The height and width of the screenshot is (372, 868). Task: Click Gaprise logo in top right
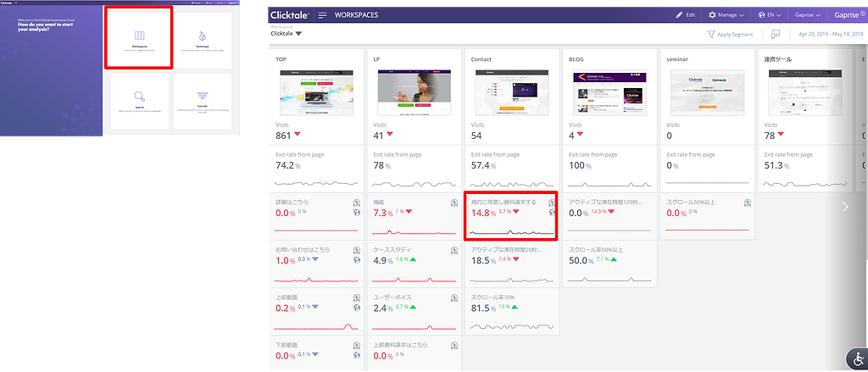[849, 15]
